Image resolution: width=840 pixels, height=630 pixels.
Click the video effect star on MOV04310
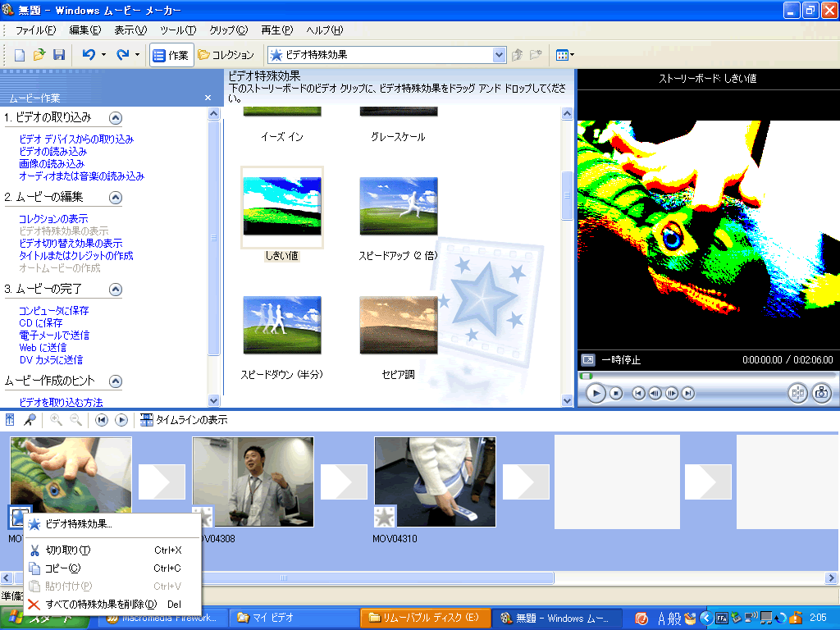click(x=385, y=516)
